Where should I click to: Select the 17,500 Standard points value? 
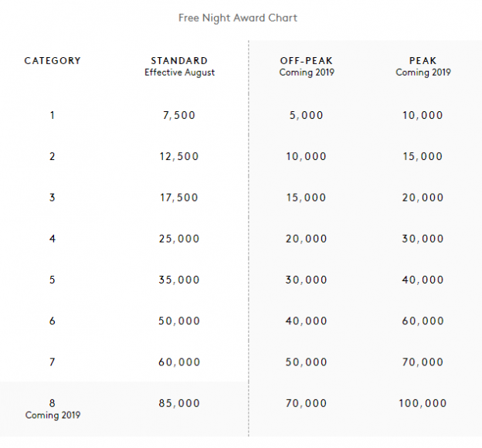179,198
